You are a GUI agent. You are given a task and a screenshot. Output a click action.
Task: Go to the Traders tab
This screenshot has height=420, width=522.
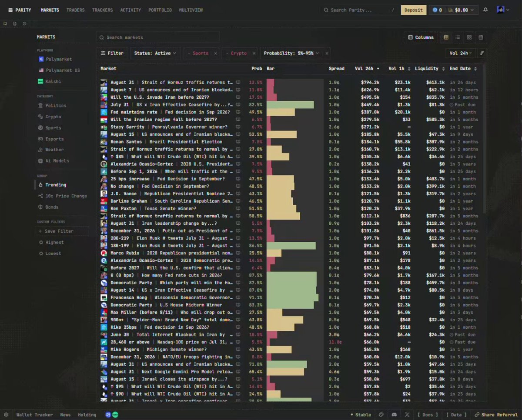point(76,10)
